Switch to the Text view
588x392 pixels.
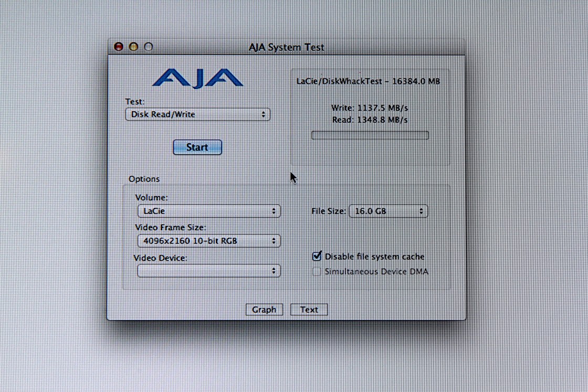tap(309, 310)
